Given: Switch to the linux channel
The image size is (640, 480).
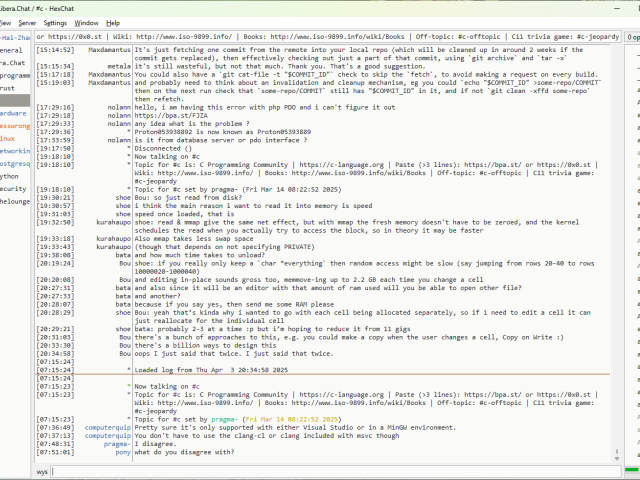Looking at the screenshot, I should (x=8, y=139).
